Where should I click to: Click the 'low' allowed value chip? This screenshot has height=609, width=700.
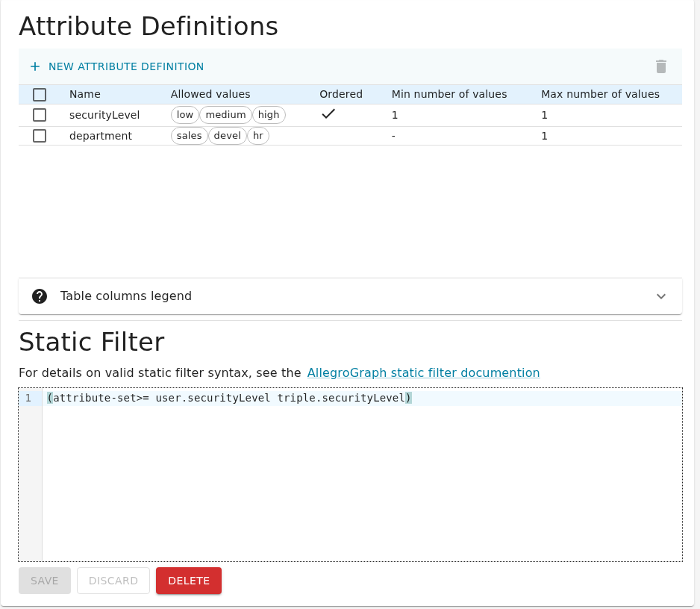tap(185, 115)
